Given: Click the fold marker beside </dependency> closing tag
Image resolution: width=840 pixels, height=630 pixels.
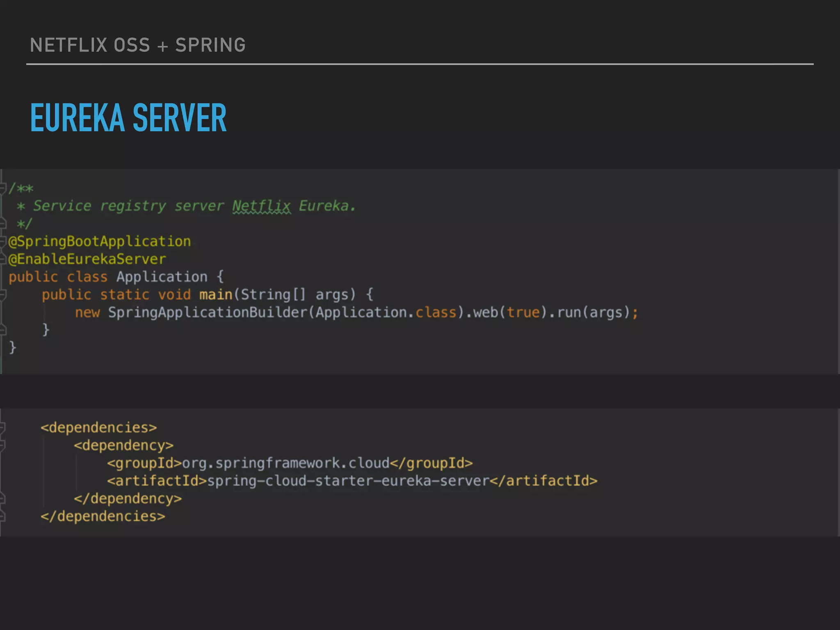Looking at the screenshot, I should click(2, 498).
